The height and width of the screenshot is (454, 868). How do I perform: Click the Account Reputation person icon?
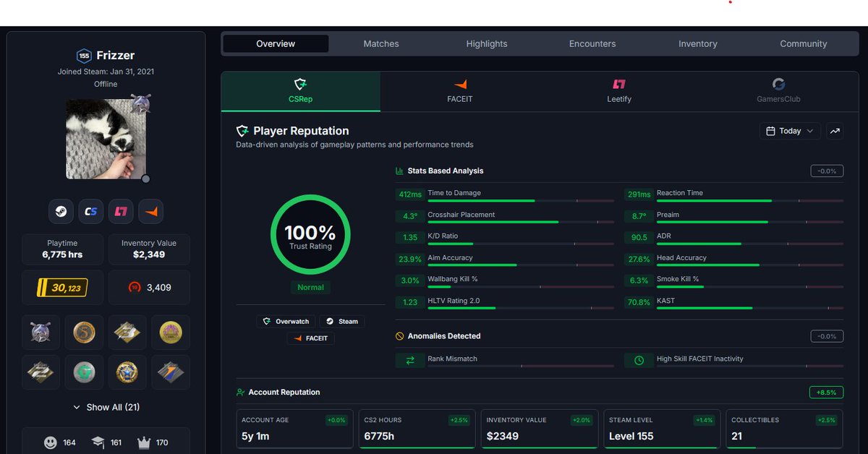240,393
